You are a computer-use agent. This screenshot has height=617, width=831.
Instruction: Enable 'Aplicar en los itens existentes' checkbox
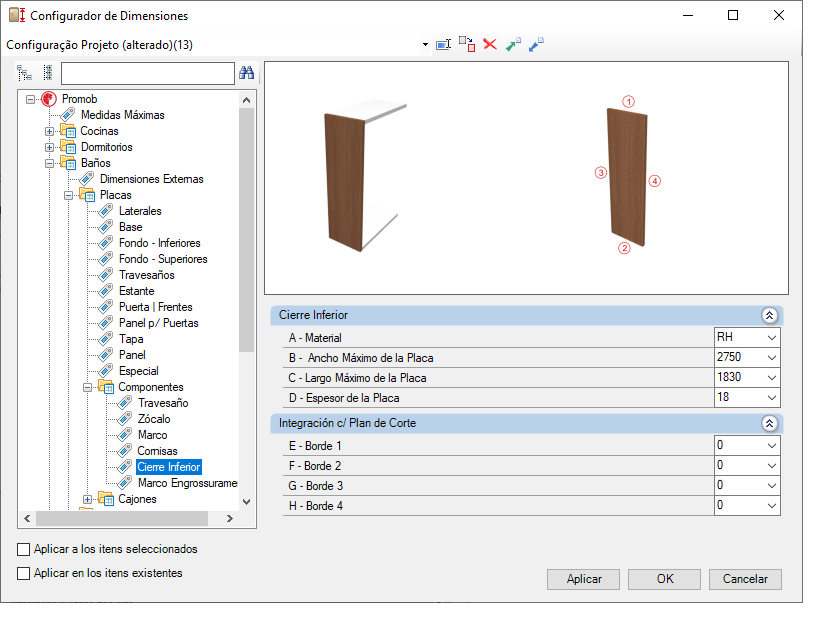coord(23,573)
